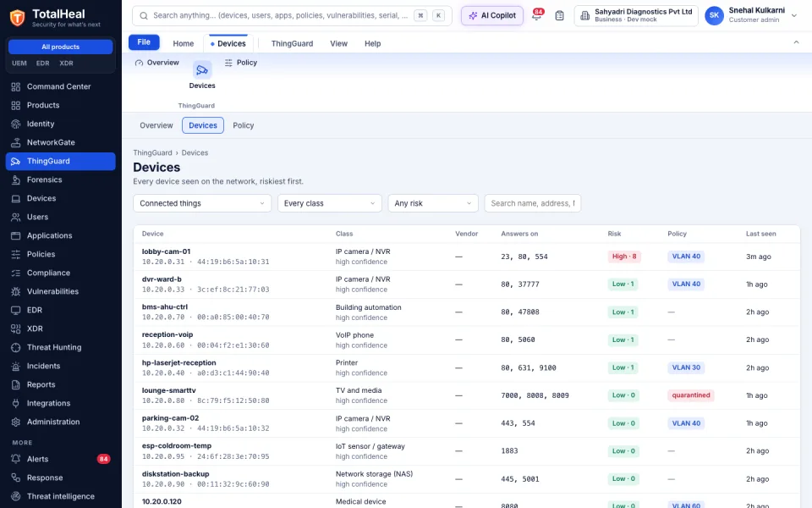Click the TotalHeal shield logo

pos(17,18)
